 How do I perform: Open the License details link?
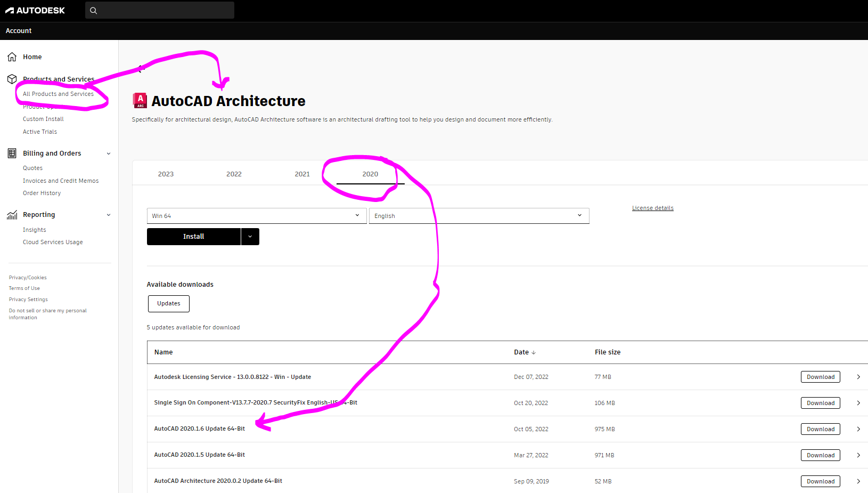pos(652,207)
